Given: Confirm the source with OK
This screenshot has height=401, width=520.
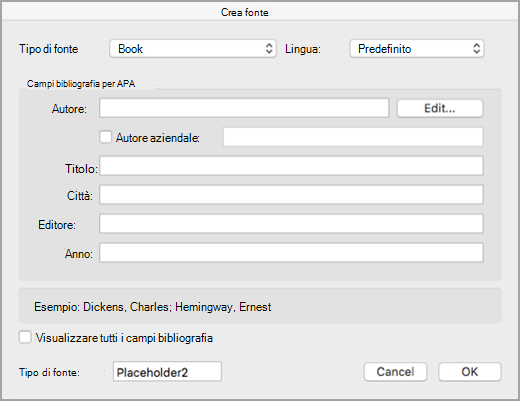Looking at the screenshot, I should pos(470,372).
